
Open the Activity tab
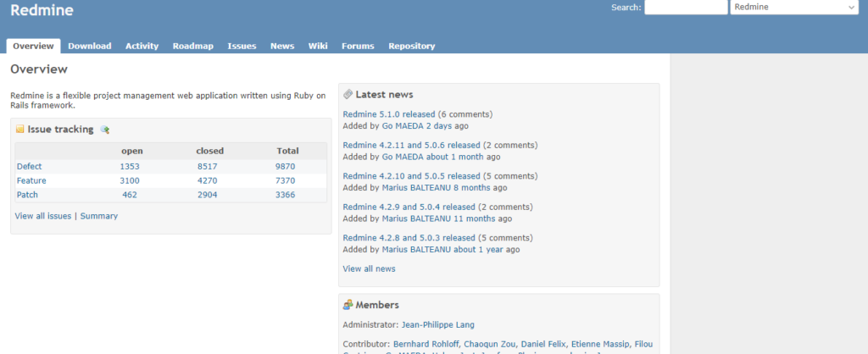tap(142, 46)
